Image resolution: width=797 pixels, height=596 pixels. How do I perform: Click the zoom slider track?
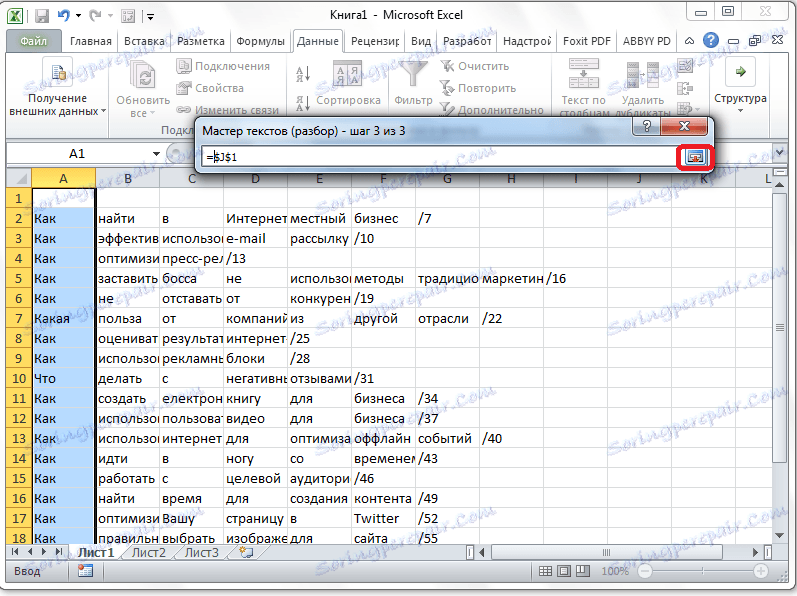702,571
